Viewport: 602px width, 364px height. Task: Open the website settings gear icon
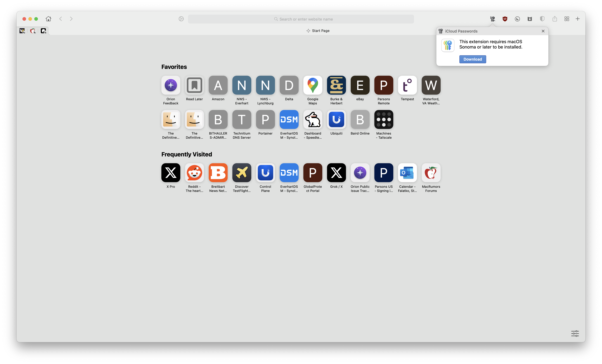coord(181,19)
